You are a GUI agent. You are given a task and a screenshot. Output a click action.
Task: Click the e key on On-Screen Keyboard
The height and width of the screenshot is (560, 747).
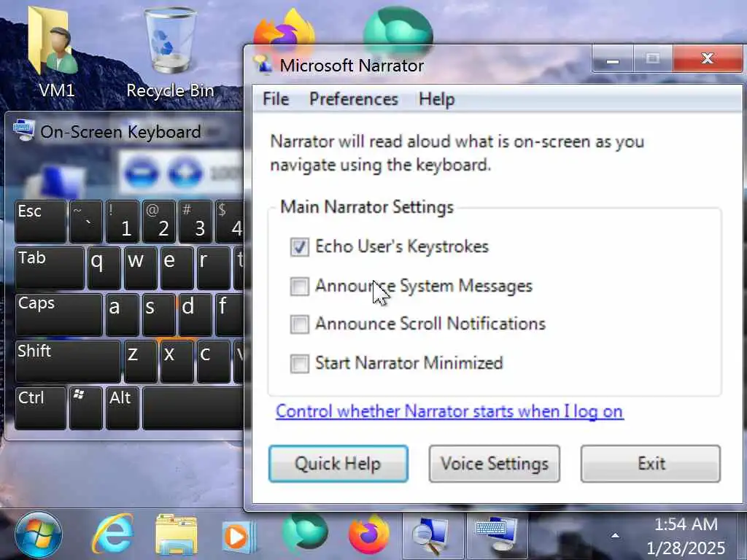tap(177, 268)
